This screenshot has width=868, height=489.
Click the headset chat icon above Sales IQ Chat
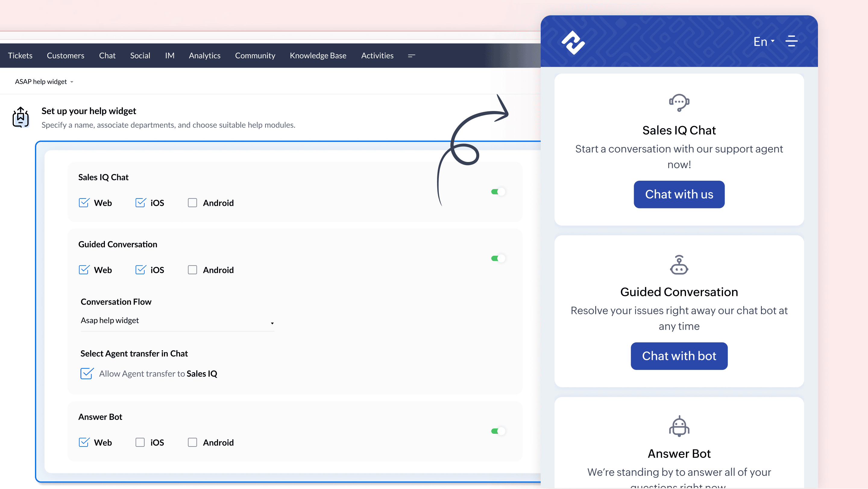(x=679, y=102)
